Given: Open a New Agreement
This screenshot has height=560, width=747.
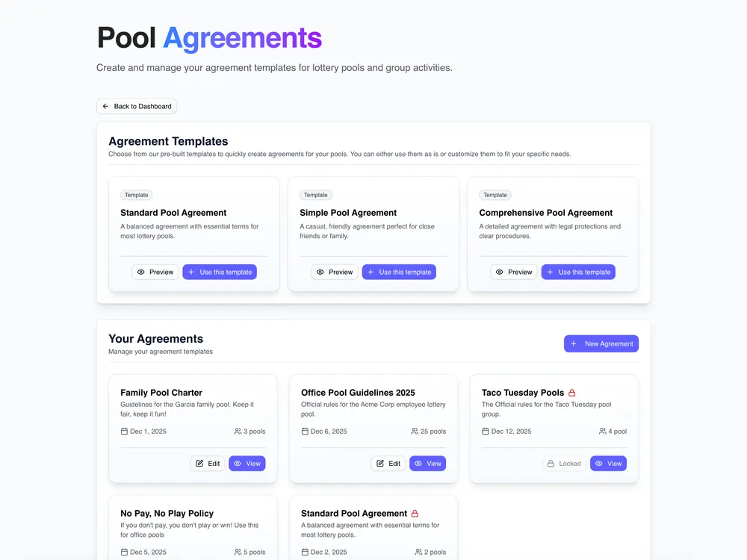Looking at the screenshot, I should pyautogui.click(x=601, y=343).
